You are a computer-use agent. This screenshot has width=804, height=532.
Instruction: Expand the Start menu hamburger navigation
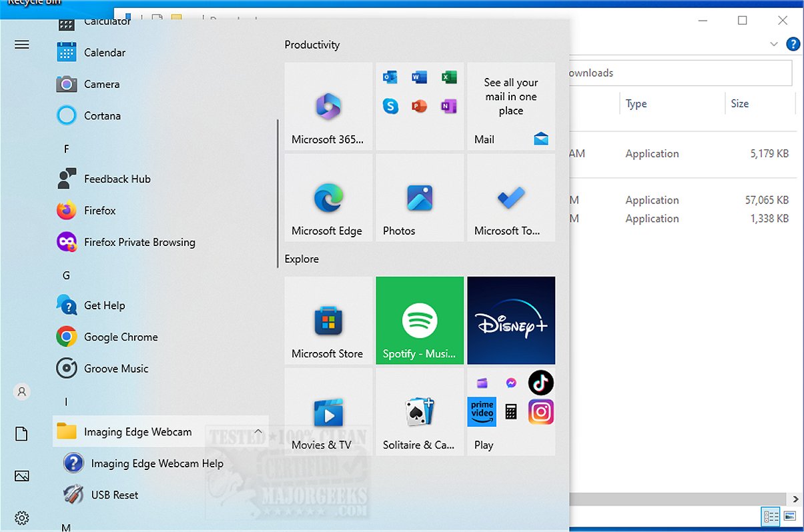(21, 45)
